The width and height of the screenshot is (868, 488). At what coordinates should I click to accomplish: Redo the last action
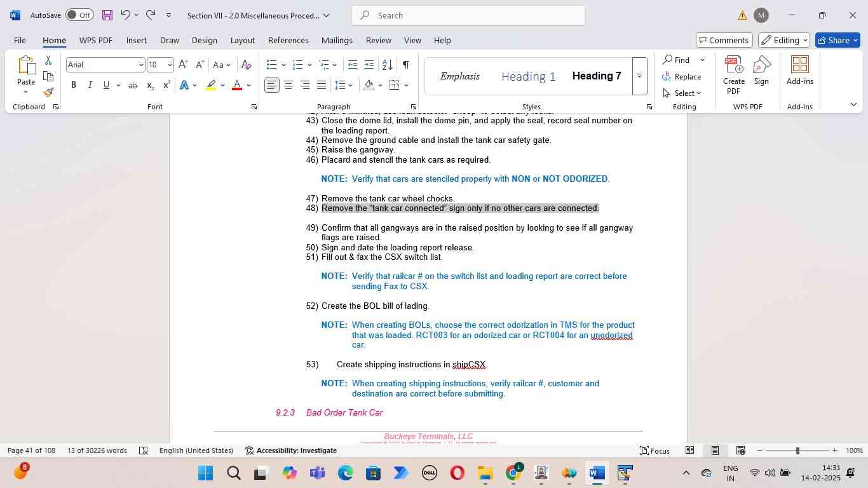pos(151,15)
